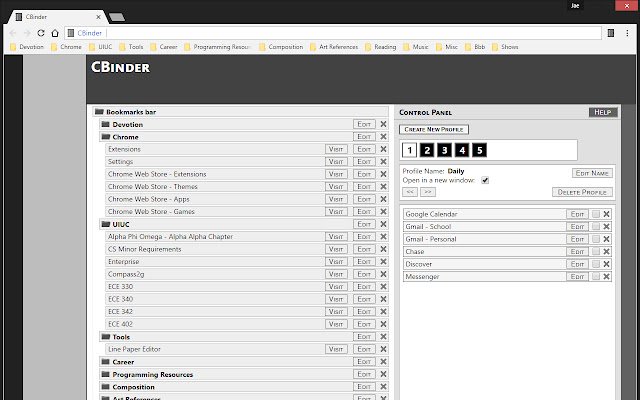Viewport: 640px width, 400px height.
Task: Switch to profile 1 tab
Action: 409,150
